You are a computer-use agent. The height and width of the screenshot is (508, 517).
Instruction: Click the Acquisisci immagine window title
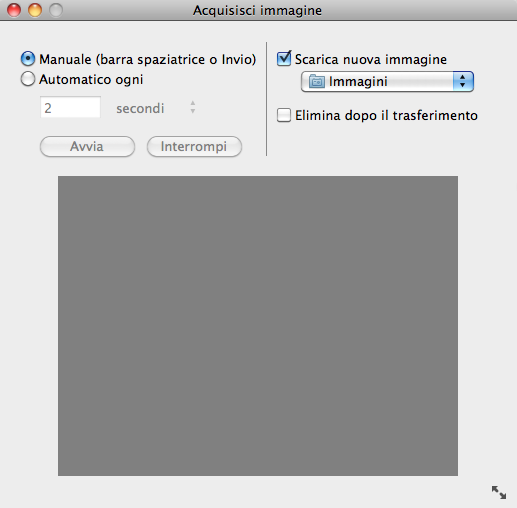click(257, 10)
